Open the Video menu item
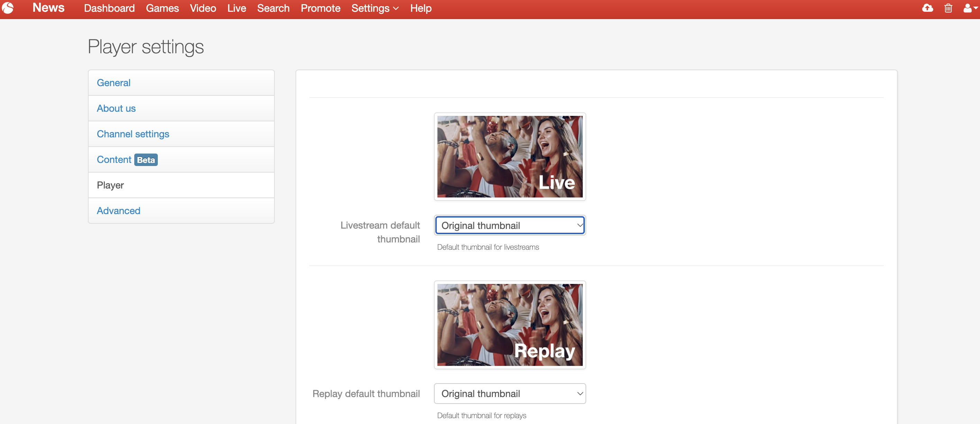The width and height of the screenshot is (980, 424). [x=203, y=8]
